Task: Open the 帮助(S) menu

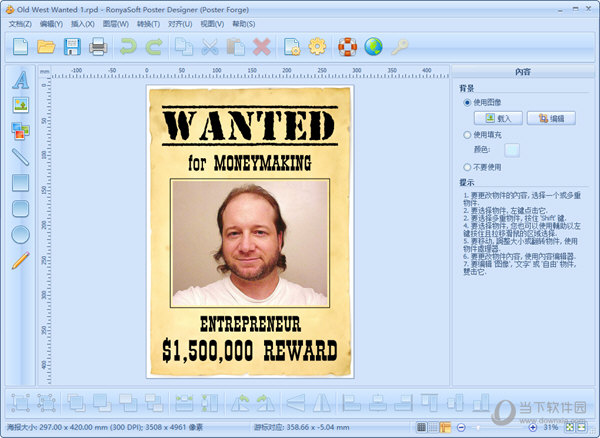Action: 244,24
